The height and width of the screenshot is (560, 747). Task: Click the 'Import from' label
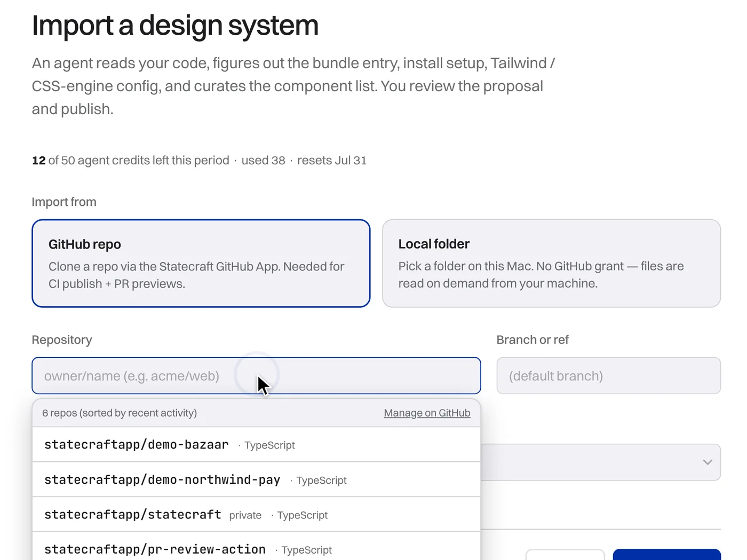pyautogui.click(x=64, y=202)
